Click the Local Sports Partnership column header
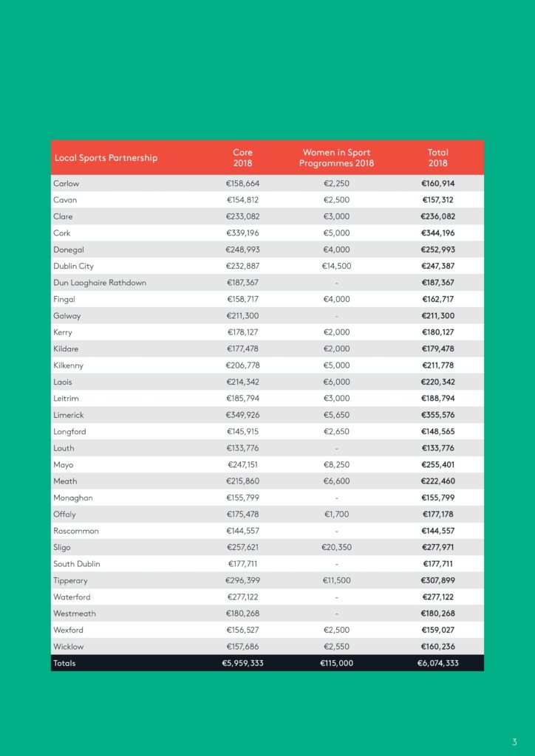The height and width of the screenshot is (756, 535). click(x=106, y=158)
